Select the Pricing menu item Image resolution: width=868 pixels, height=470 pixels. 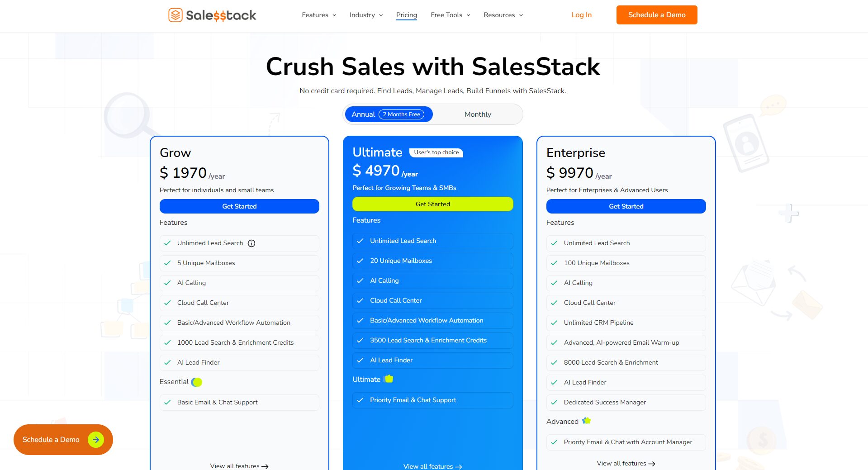point(406,15)
